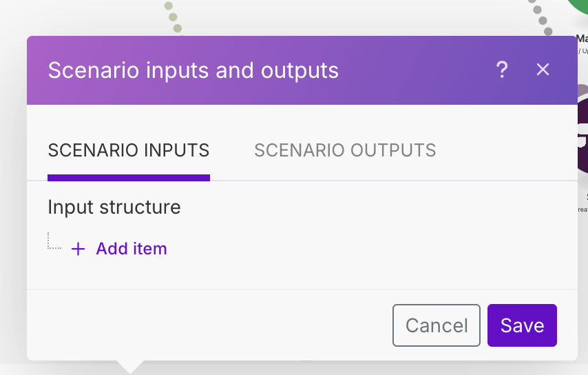Click the purple underline of the active tab

tap(128, 178)
